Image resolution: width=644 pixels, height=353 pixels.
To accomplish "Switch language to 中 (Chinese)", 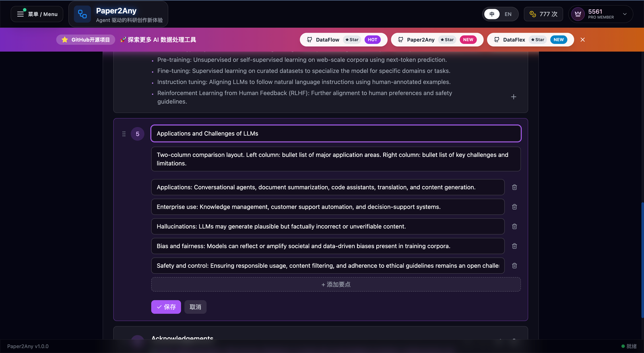I will [492, 14].
